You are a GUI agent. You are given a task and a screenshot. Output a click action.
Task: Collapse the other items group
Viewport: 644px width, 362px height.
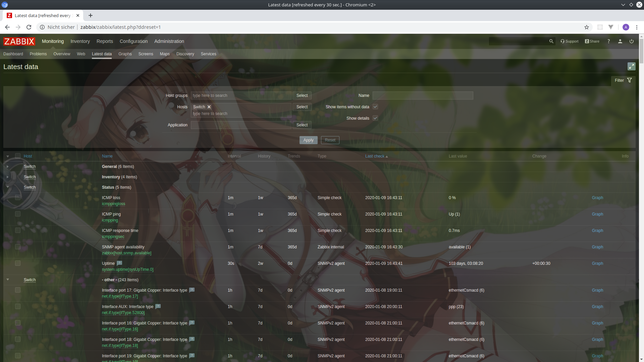8,280
